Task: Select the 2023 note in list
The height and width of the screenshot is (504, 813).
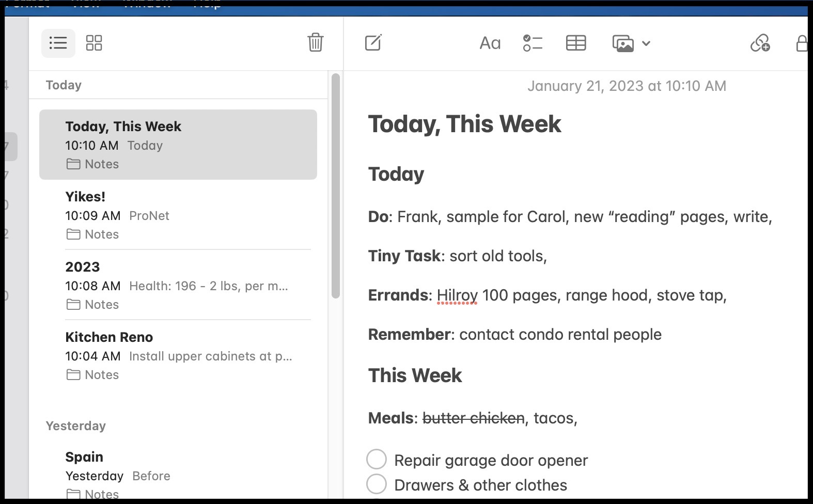Action: [x=178, y=285]
